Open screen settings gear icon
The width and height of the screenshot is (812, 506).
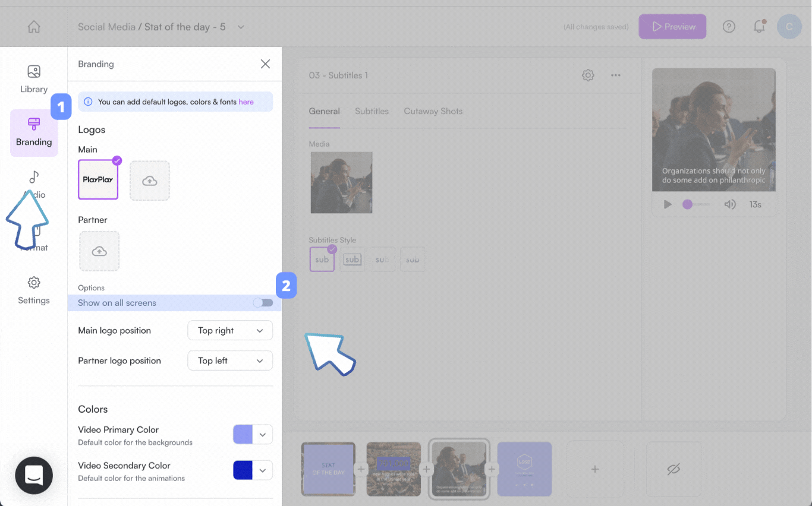[588, 75]
